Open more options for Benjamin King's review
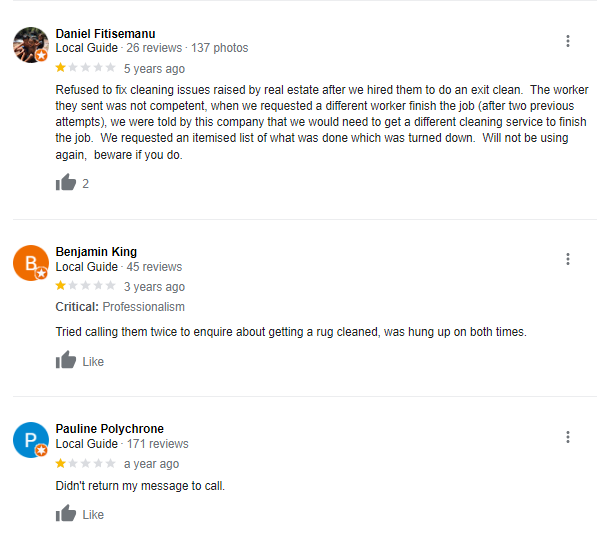 (567, 259)
